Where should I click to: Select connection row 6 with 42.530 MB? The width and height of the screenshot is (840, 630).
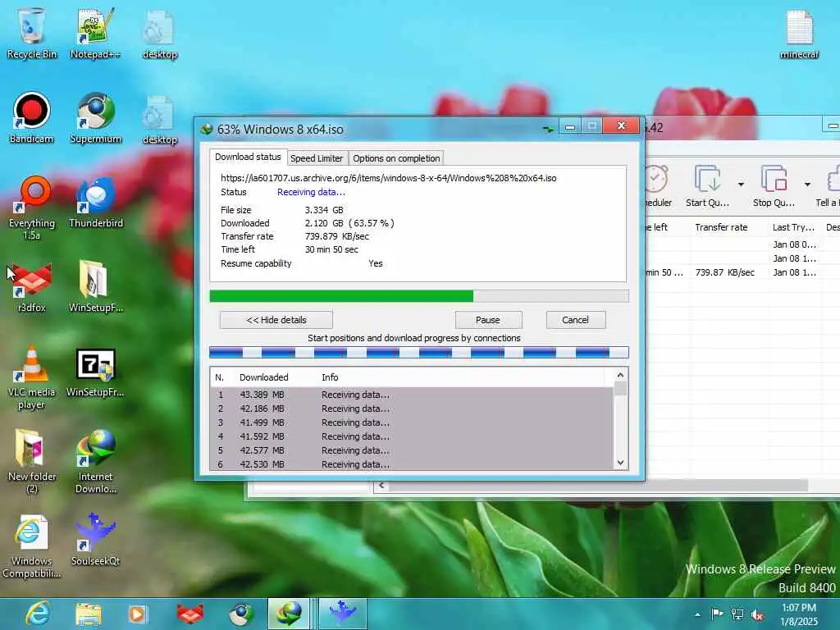(x=412, y=464)
